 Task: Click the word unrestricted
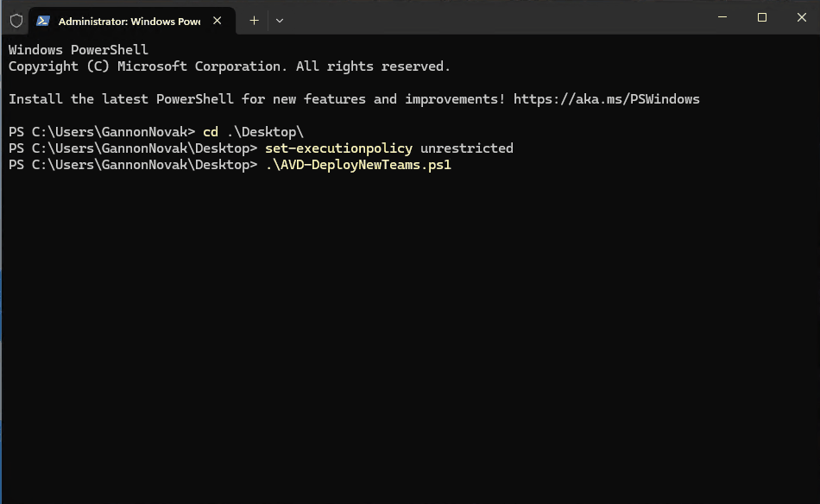[x=466, y=148]
